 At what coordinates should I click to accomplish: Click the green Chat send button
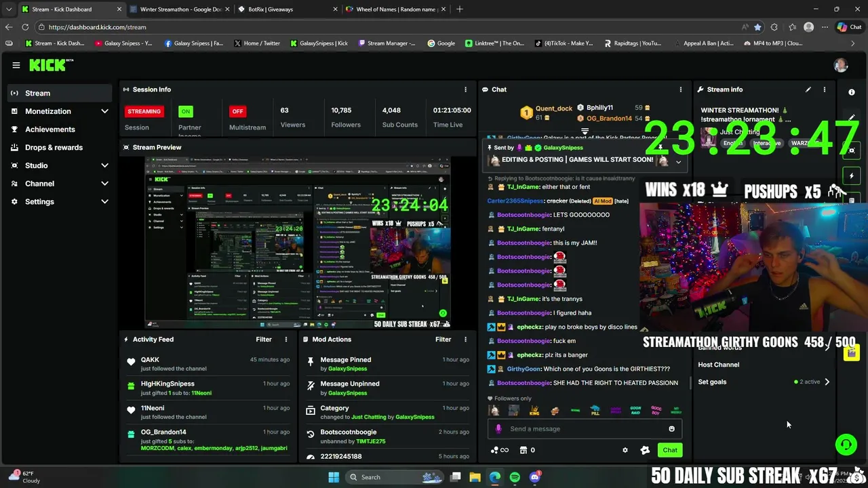click(670, 450)
